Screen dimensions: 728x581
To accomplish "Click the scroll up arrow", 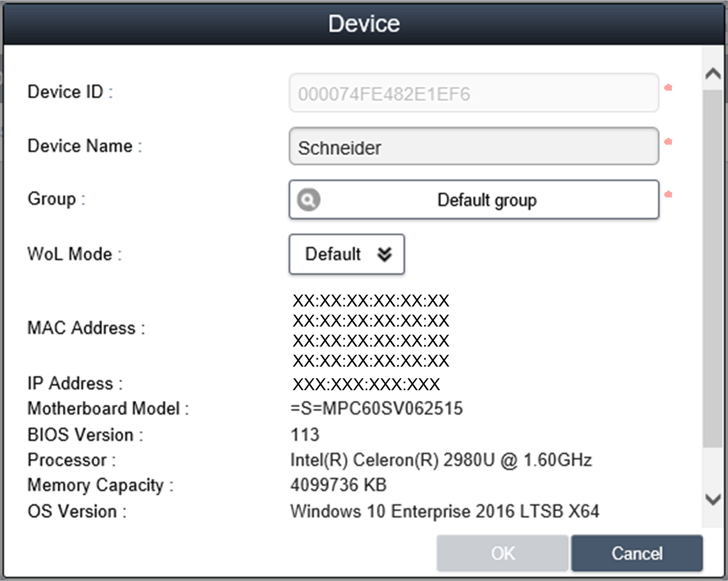I will pyautogui.click(x=713, y=73).
